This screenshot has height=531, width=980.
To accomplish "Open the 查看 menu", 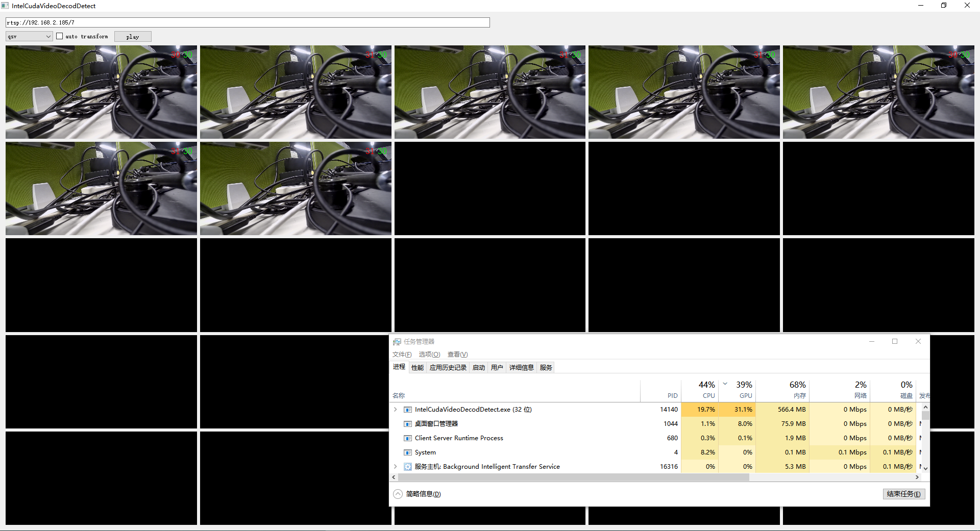I will [x=457, y=354].
